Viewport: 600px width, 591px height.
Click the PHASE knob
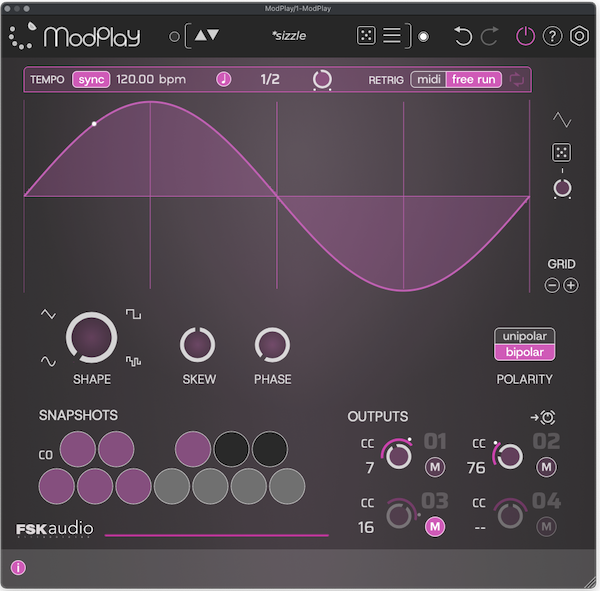click(272, 345)
